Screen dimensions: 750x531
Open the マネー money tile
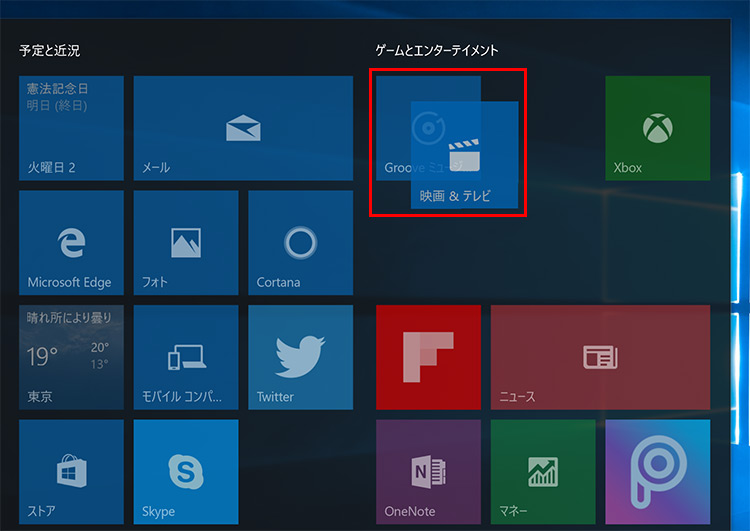point(543,472)
